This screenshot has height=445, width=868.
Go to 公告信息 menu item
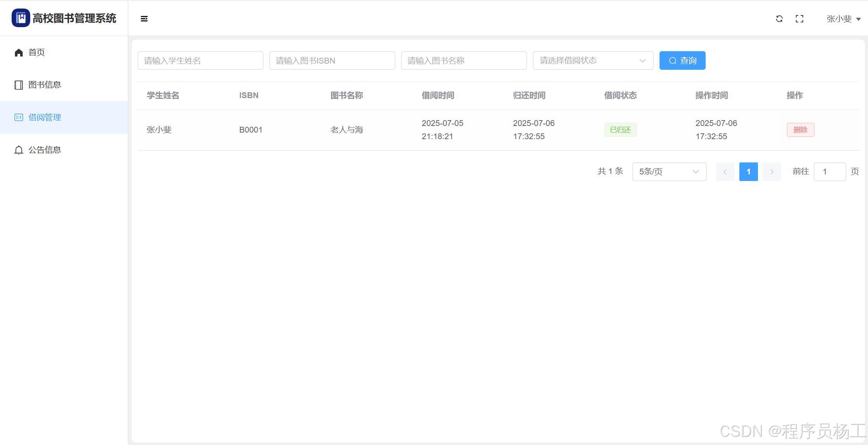45,150
